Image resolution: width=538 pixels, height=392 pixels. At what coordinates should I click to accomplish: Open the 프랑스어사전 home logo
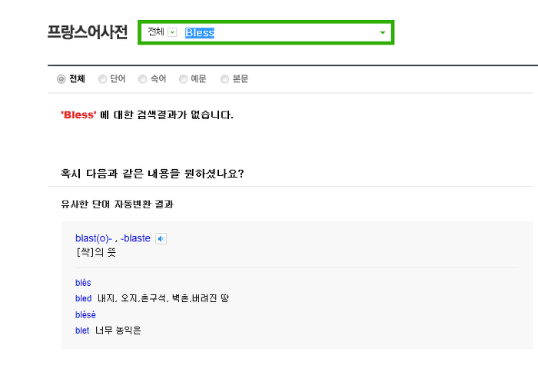88,32
